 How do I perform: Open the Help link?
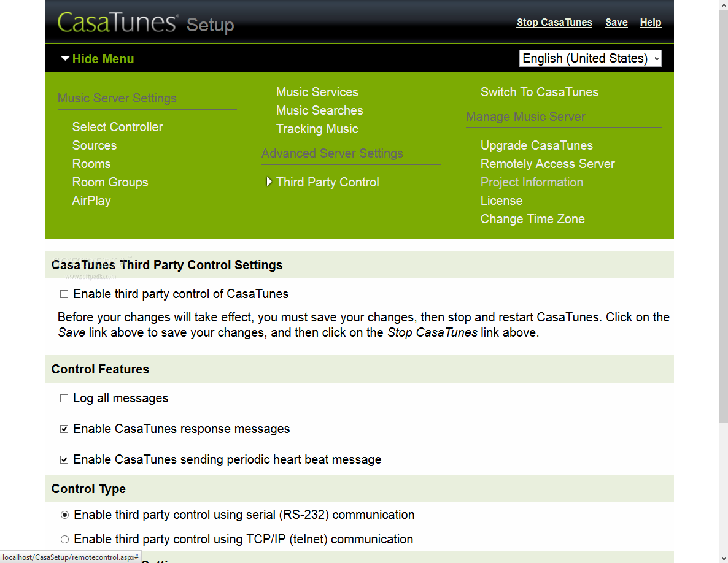651,22
